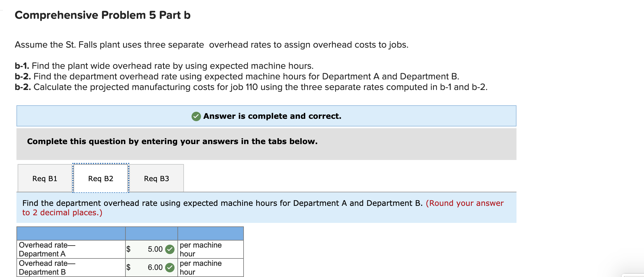Open the Req B3 tab
This screenshot has width=644, height=277.
(157, 178)
